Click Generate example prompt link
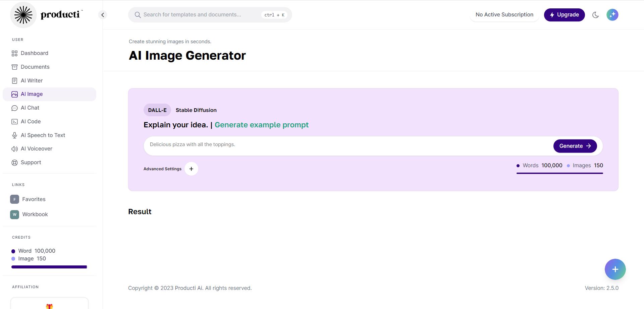 261,125
